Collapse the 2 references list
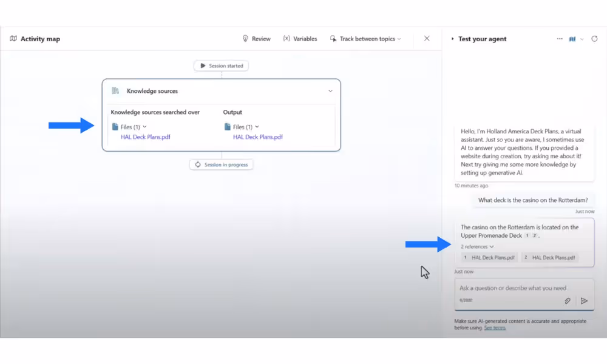The width and height of the screenshot is (607, 364). click(477, 246)
